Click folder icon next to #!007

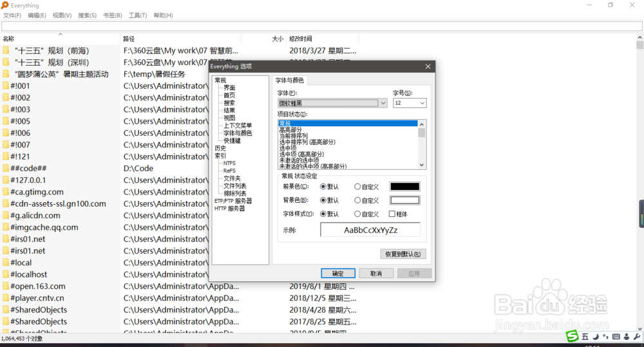click(x=6, y=145)
